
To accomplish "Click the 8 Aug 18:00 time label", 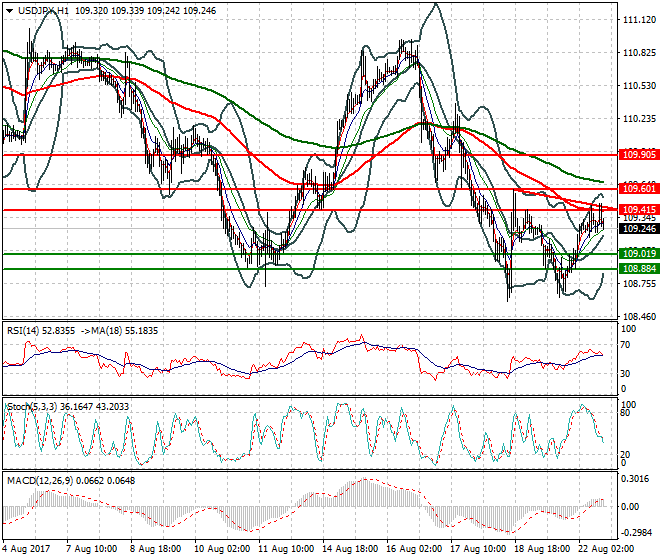I will (155, 549).
